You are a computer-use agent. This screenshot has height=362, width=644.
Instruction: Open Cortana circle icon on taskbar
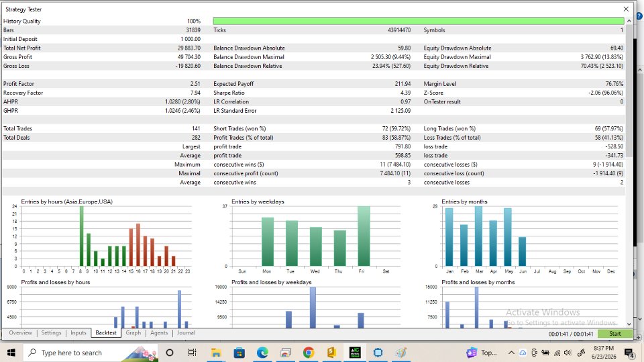point(169,353)
